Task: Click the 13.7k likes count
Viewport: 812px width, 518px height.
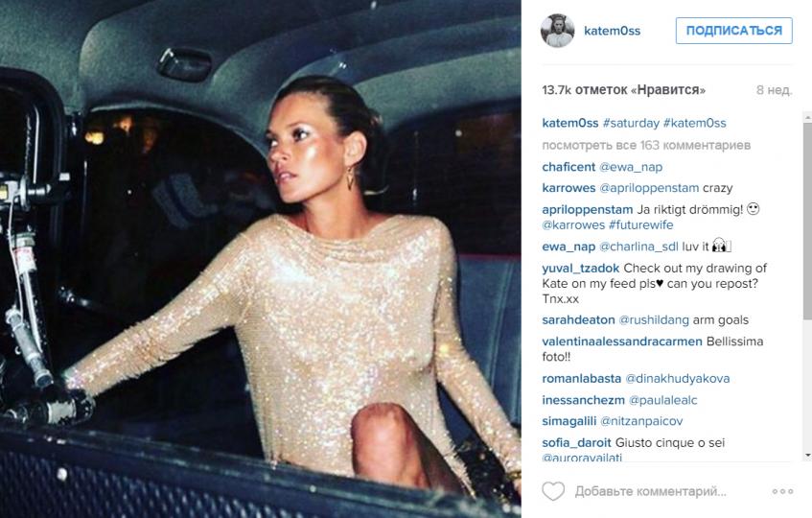Action: point(623,90)
